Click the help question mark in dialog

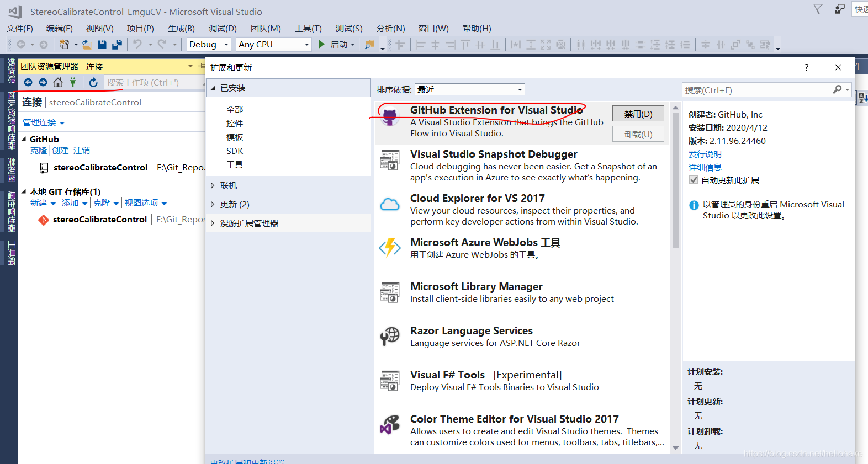[807, 67]
